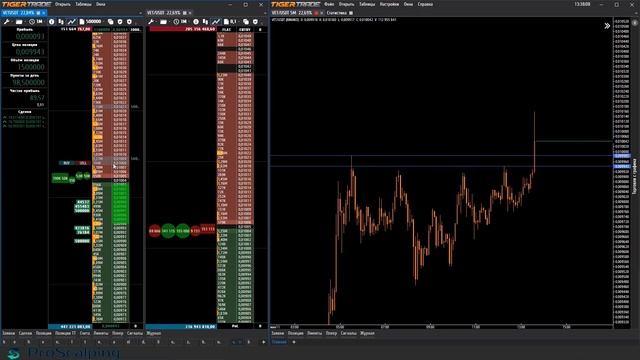The height and width of the screenshot is (360, 640).
Task: Open the Заявки bottom tab in left window
Action: [x=9, y=333]
